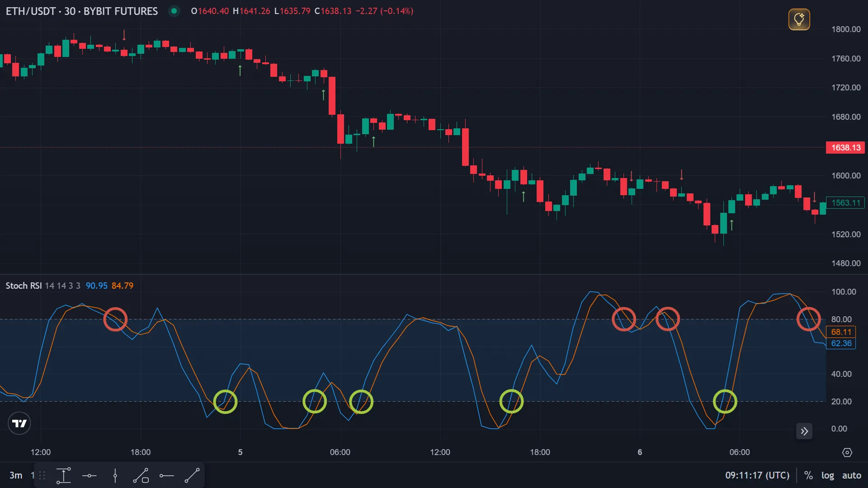Click the change value −2.27 (−0.14%)
This screenshot has width=868, height=488.
pos(384,11)
